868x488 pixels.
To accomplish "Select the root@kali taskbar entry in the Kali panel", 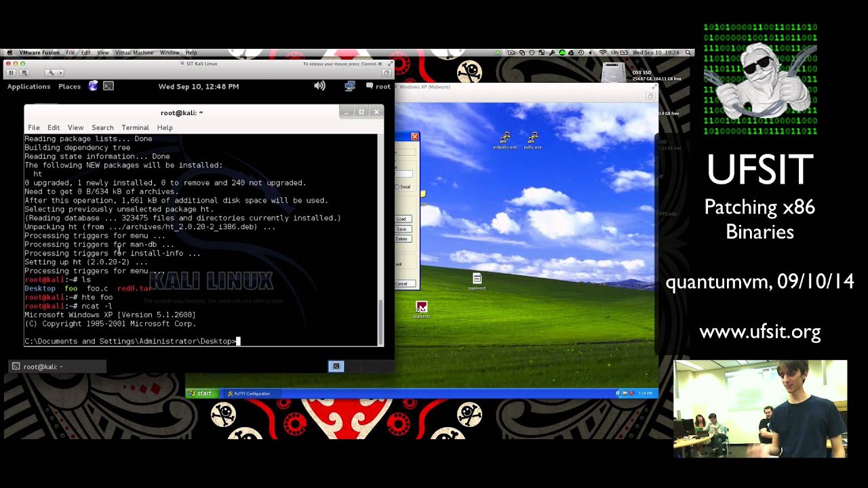I will tap(58, 367).
